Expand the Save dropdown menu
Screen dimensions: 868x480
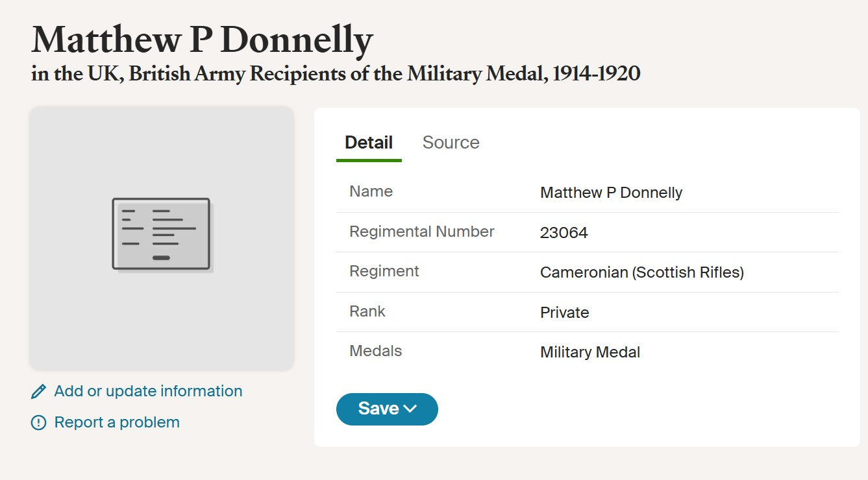[x=387, y=409]
